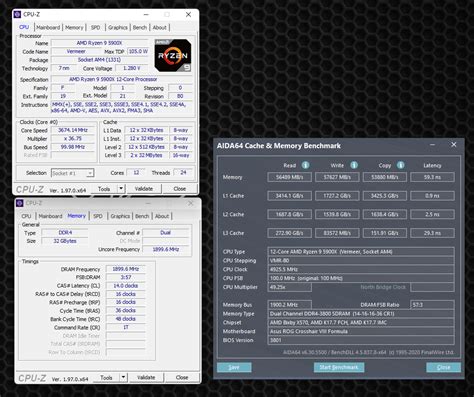Close the AIDA64 benchmark window

pos(454,145)
